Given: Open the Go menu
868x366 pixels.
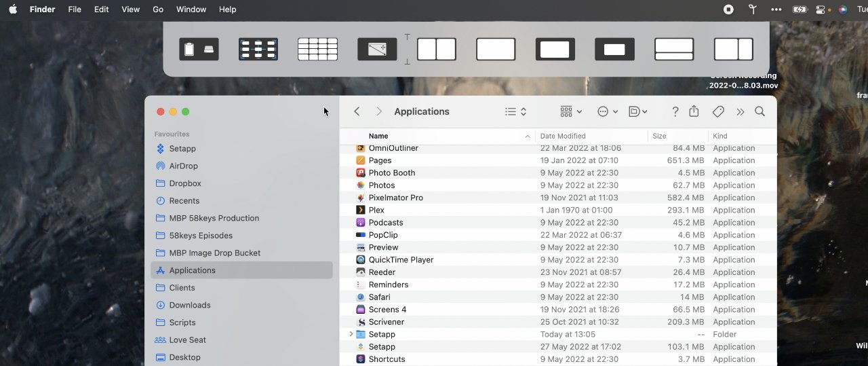Looking at the screenshot, I should coord(158,10).
